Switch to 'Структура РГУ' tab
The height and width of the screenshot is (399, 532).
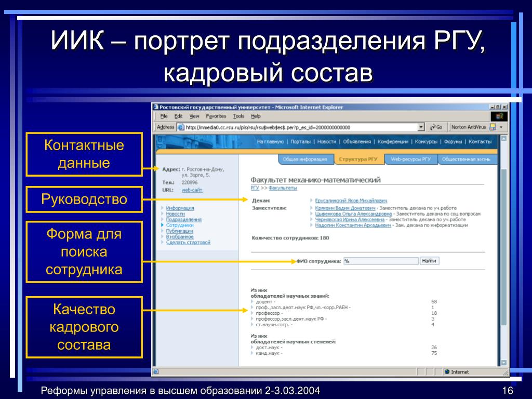[358, 159]
